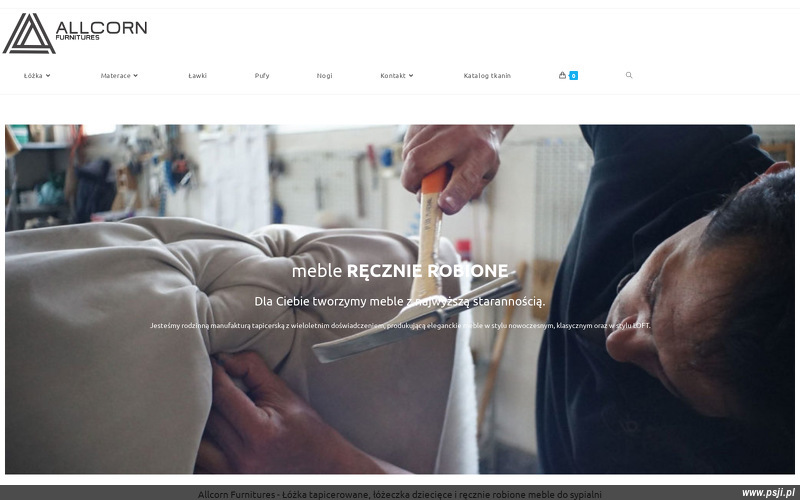
Task: Click the cart item count badge
Action: [x=573, y=76]
